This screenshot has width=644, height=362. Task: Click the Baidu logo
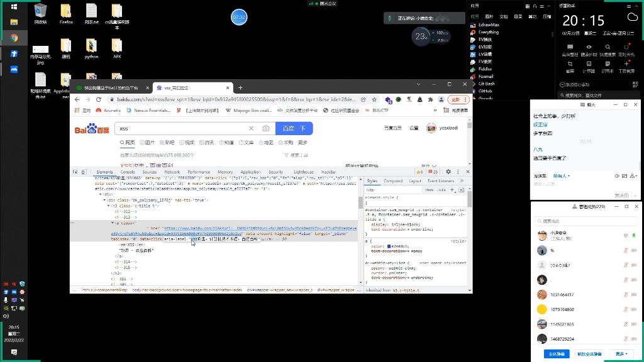(x=92, y=129)
